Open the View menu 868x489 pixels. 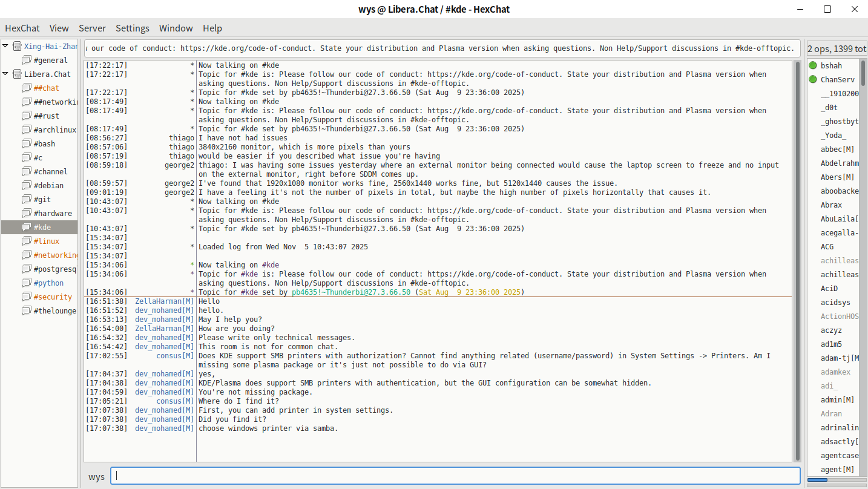(59, 28)
